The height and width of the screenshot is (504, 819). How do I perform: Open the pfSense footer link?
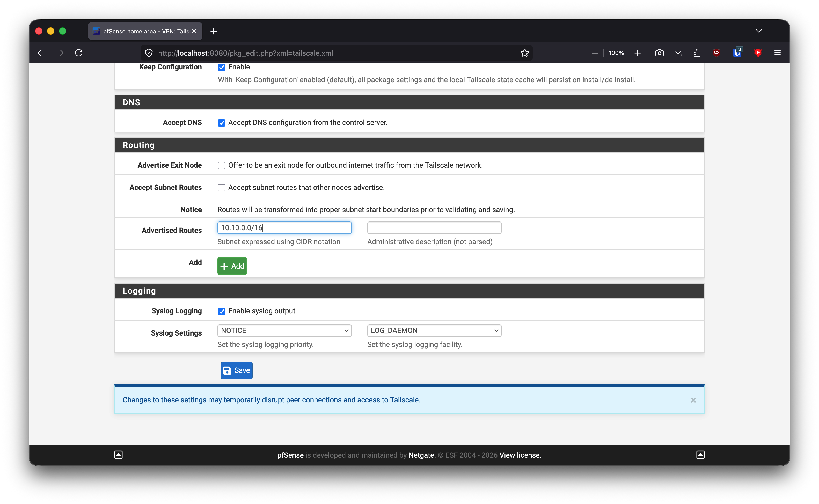click(x=290, y=455)
